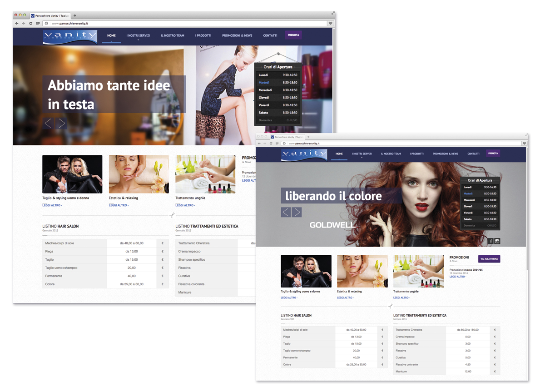Click LEGGI ALTRO under Estetica & relaxing, rear window
The width and height of the screenshot is (545, 392).
tap(119, 205)
